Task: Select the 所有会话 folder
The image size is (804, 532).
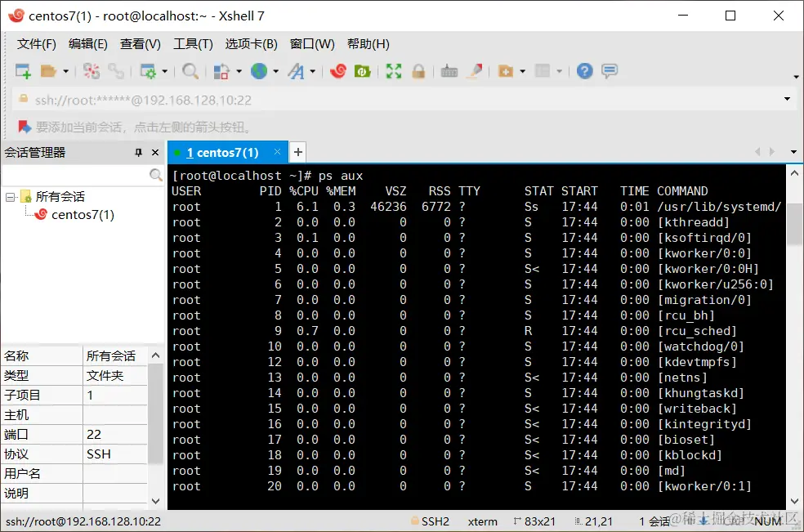Action: 60,196
